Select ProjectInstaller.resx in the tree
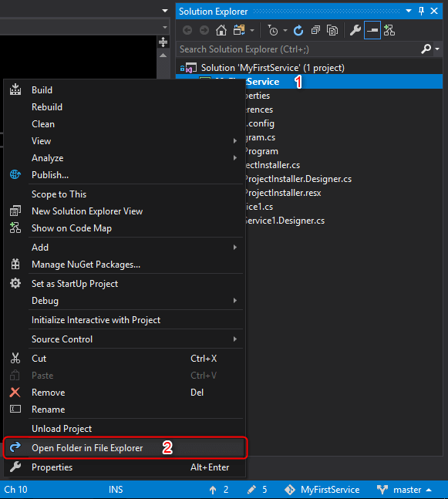The image size is (448, 499). coord(283,193)
